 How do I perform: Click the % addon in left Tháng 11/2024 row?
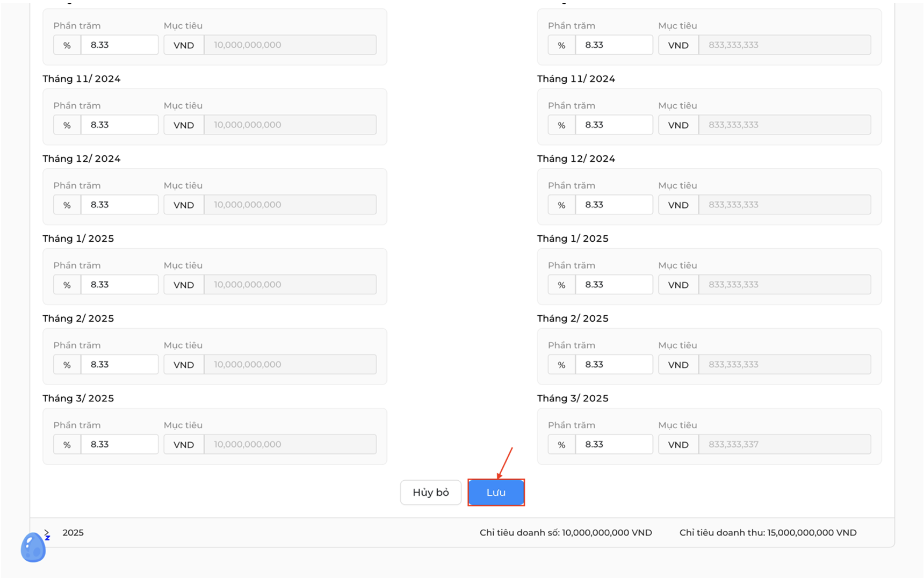67,125
